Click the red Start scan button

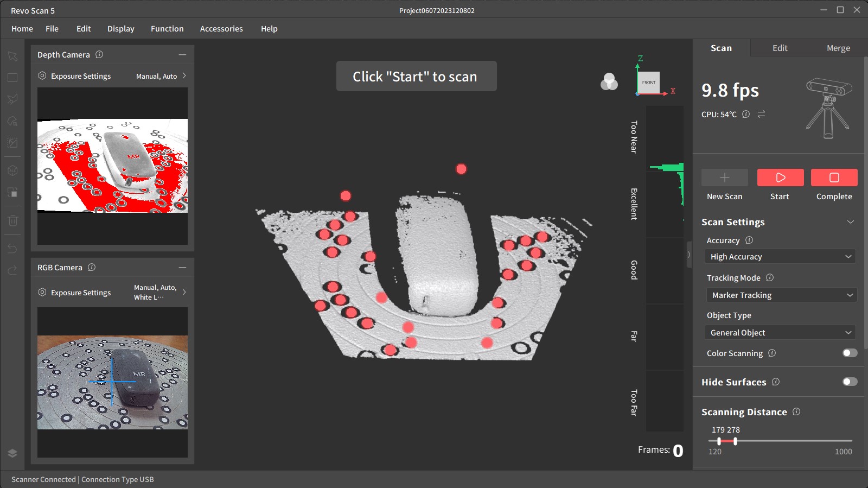coord(780,178)
